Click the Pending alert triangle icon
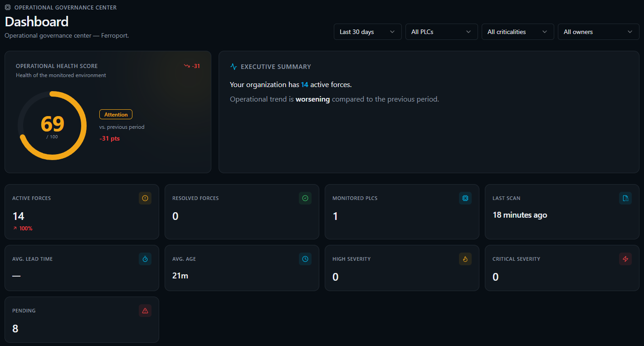 coord(145,311)
